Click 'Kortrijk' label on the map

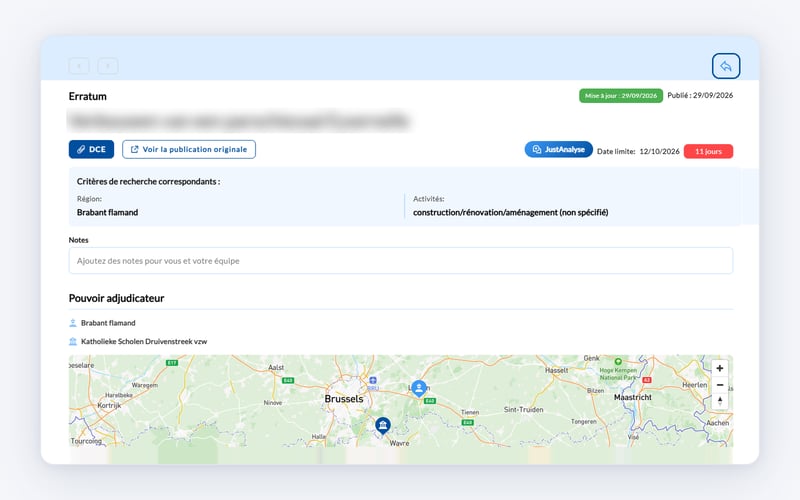(x=109, y=405)
